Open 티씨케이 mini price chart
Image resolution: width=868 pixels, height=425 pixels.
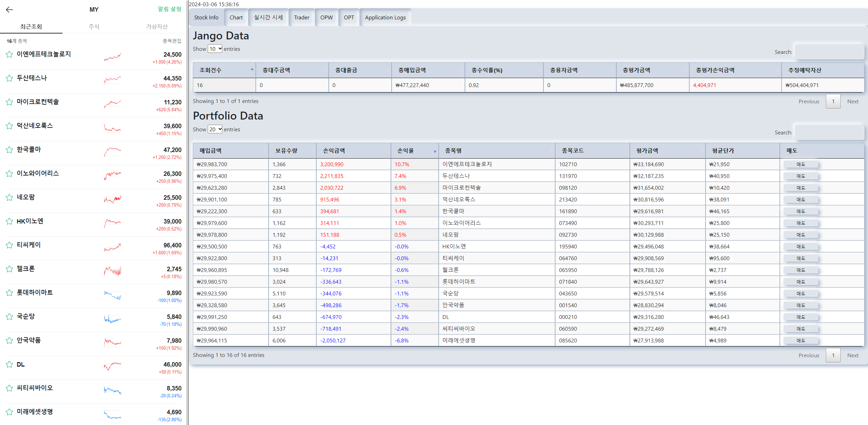(113, 247)
